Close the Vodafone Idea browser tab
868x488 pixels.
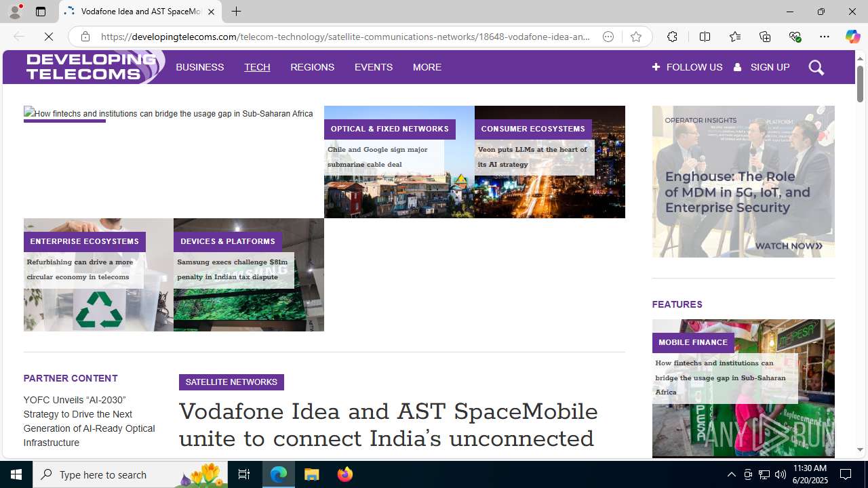(x=211, y=12)
